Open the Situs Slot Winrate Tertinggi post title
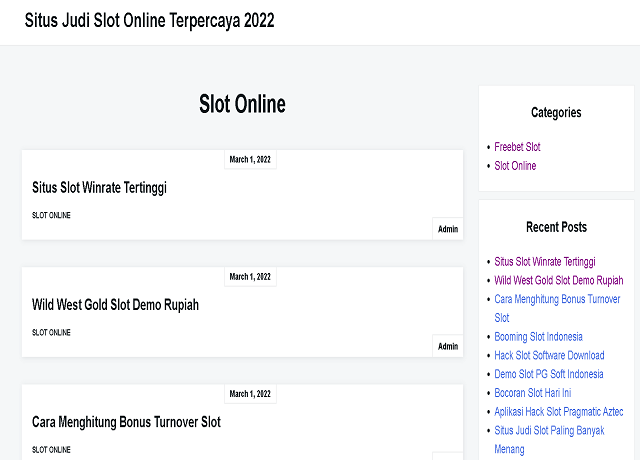 [99, 187]
